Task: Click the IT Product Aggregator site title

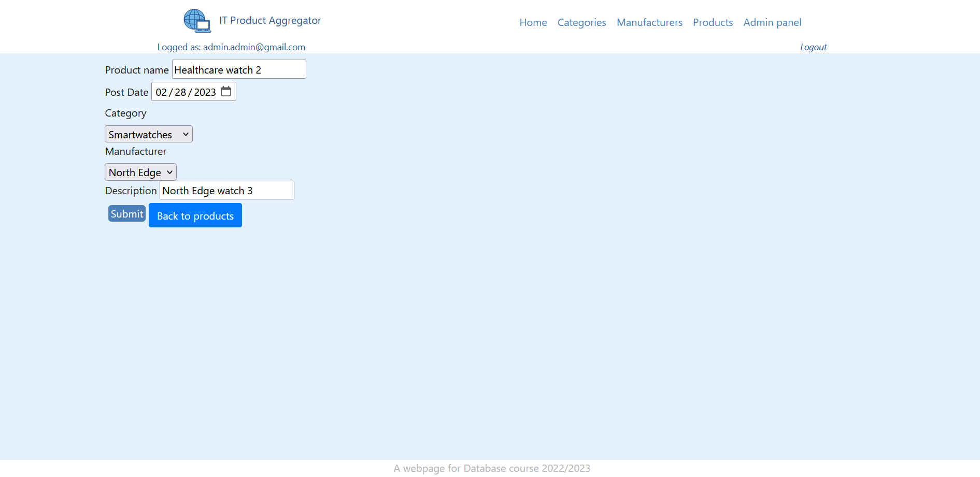Action: (269, 21)
